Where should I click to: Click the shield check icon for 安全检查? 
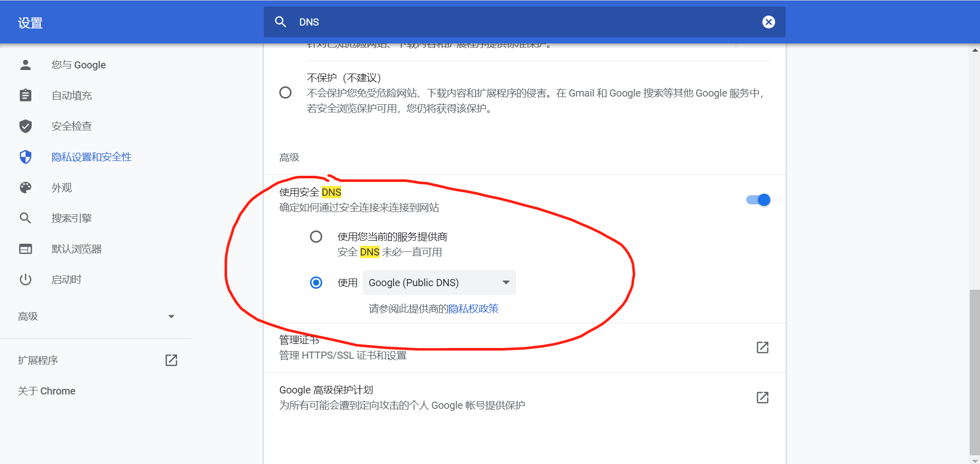coord(26,126)
